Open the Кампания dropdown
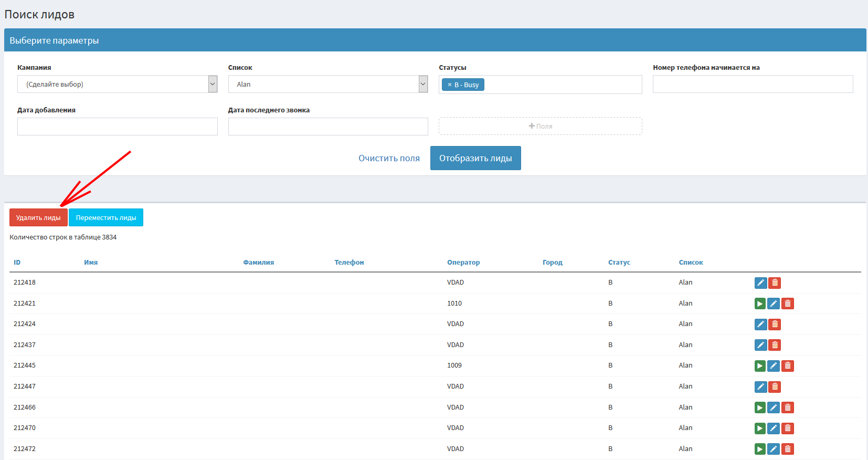 [117, 84]
